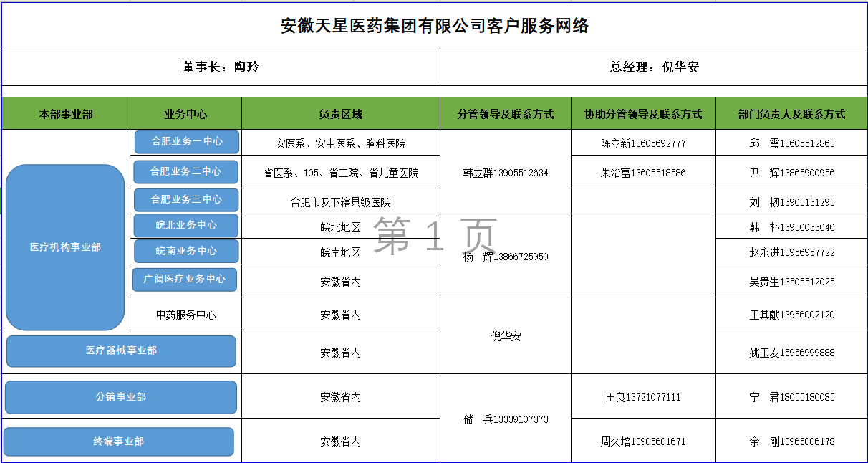Click the 分销事业部 shape
The width and height of the screenshot is (868, 463).
(x=121, y=397)
